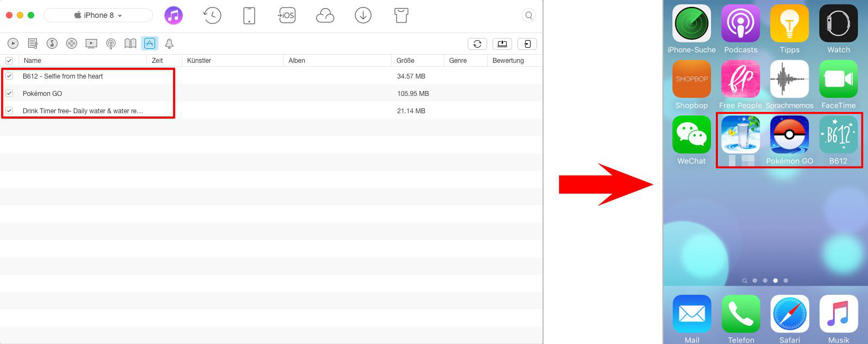This screenshot has width=868, height=344.
Task: Open the Pokémon GO app on phone
Action: coord(789,135)
